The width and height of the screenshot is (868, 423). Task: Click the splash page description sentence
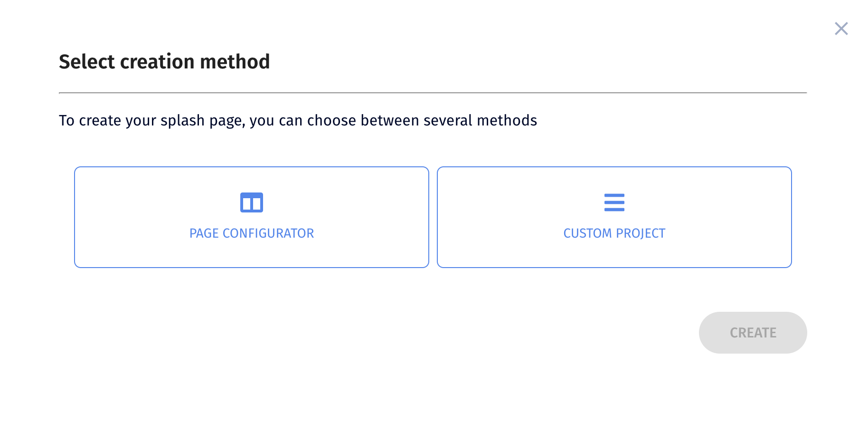click(x=298, y=121)
